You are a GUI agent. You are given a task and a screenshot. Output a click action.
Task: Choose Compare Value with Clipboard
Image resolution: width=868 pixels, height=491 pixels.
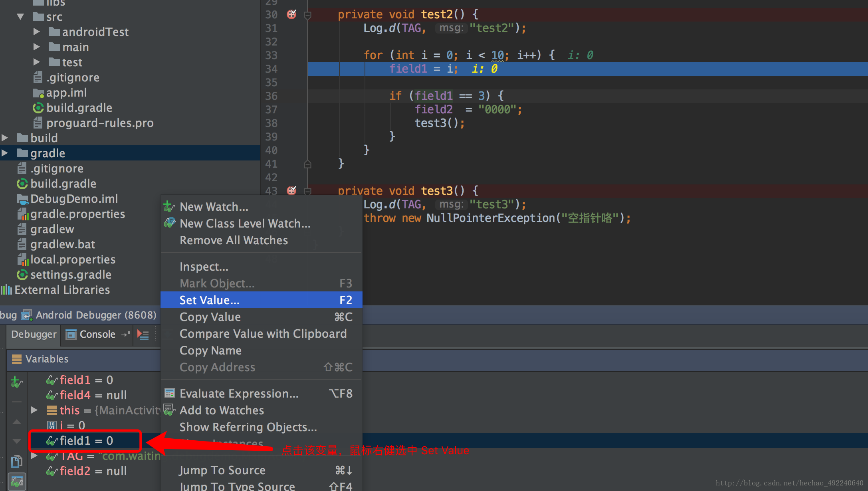coord(262,334)
